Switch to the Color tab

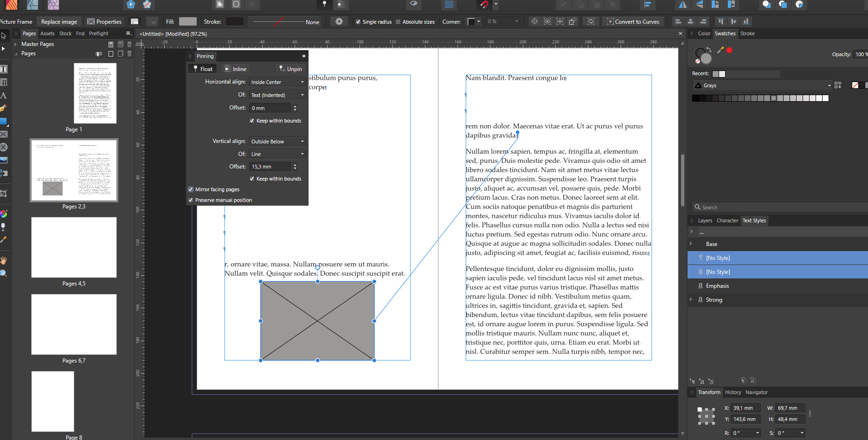704,33
